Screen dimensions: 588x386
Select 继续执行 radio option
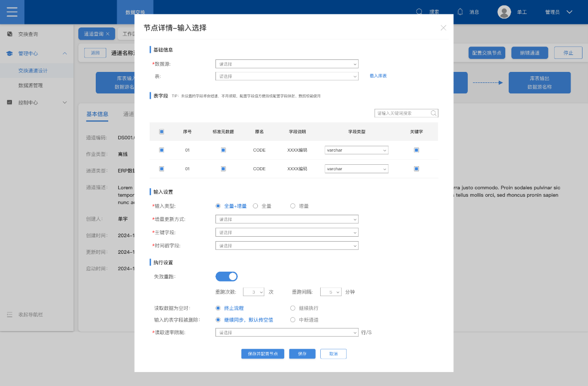(293, 308)
